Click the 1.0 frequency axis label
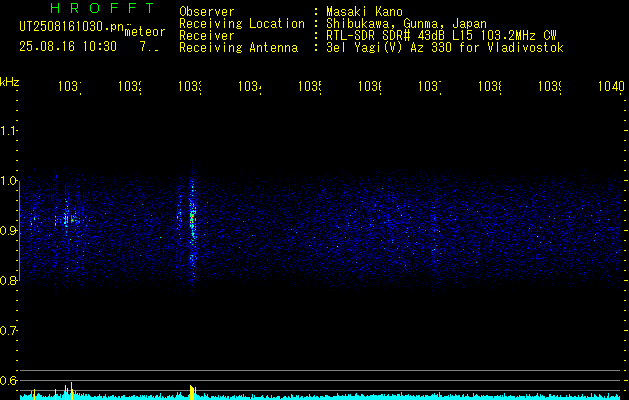Viewport: 629px width, 400px height. pos(8,181)
